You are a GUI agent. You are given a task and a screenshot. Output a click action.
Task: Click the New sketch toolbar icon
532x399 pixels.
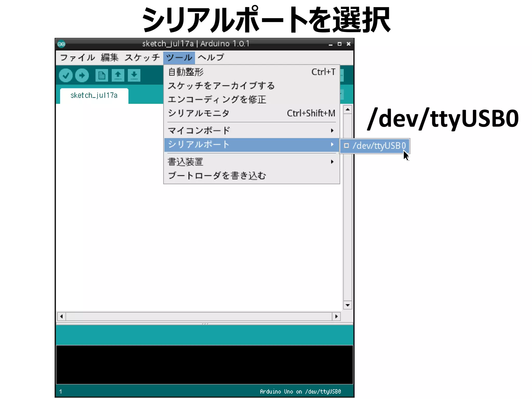(102, 76)
